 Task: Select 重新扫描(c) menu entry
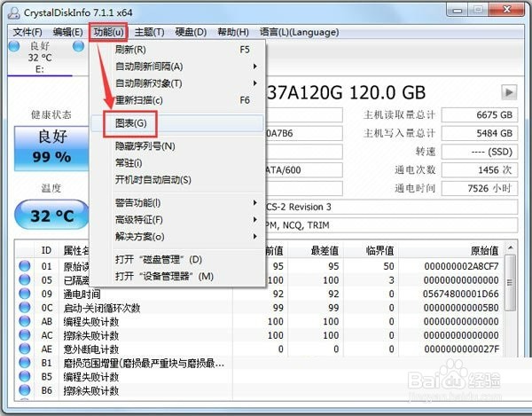(x=177, y=100)
